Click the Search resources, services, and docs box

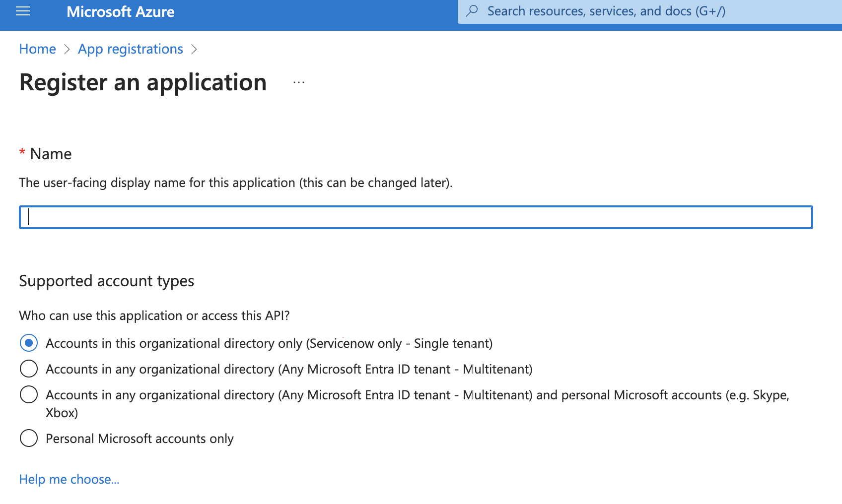pos(650,11)
